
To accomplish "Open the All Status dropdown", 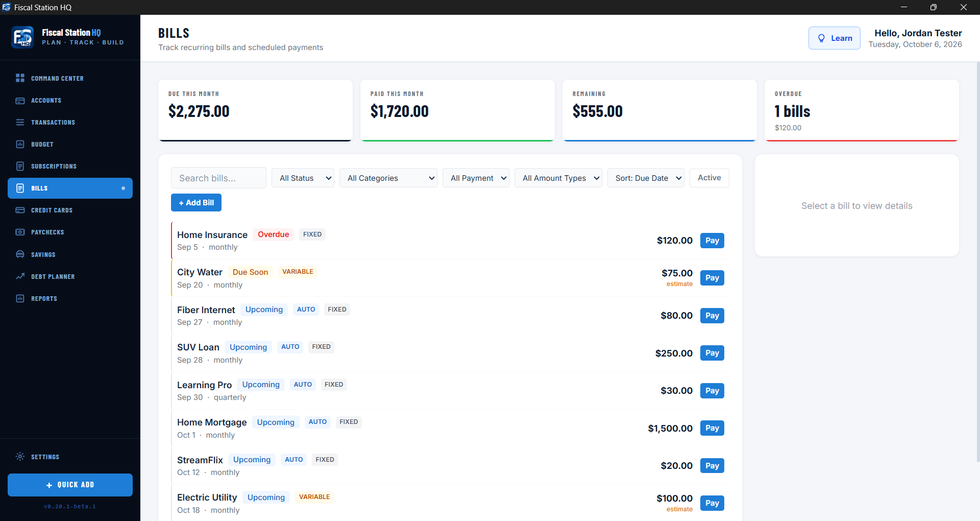I will (303, 178).
